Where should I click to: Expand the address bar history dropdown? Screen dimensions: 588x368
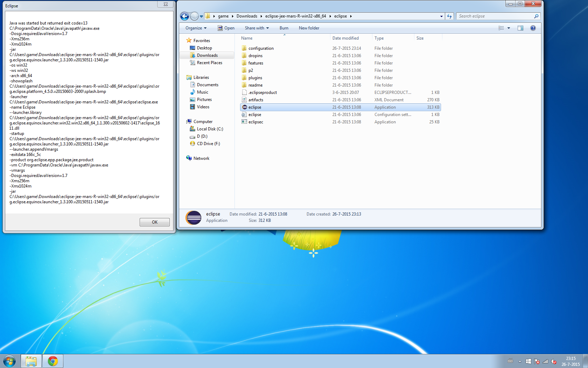click(441, 16)
